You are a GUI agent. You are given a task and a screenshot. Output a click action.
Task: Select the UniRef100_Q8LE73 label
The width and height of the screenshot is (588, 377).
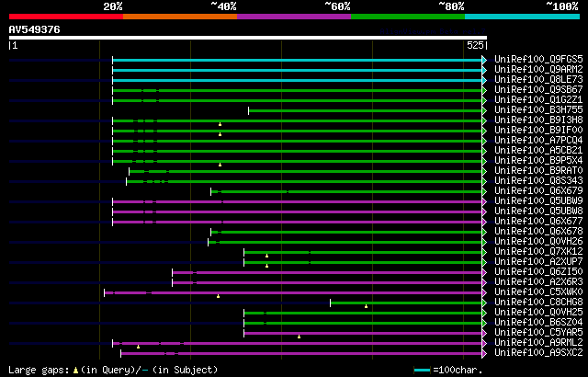(x=538, y=79)
